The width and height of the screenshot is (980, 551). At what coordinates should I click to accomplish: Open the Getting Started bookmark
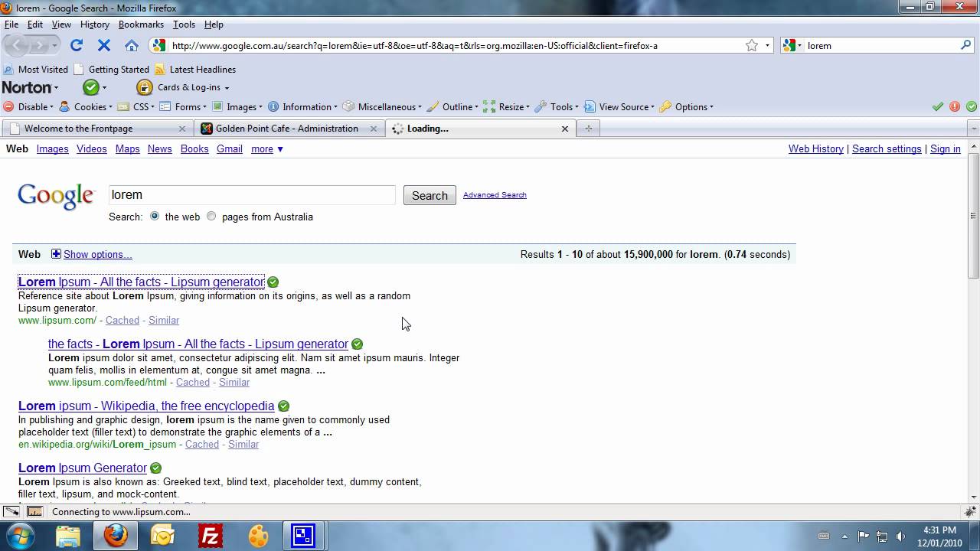click(x=111, y=69)
